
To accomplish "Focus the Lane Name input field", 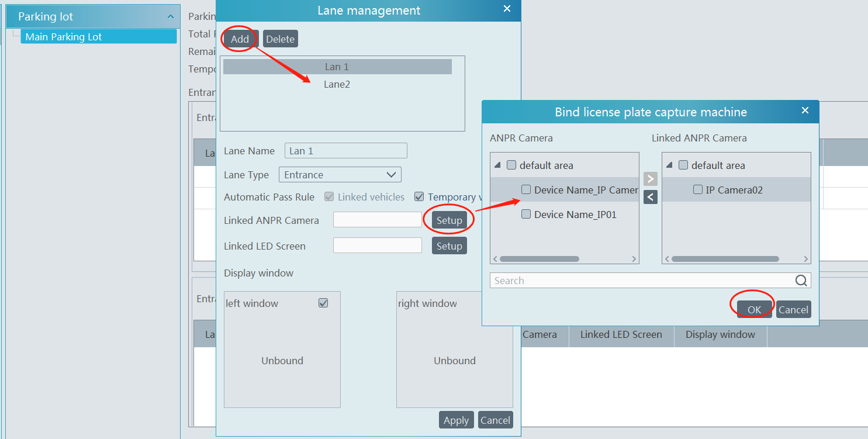I will click(x=345, y=151).
